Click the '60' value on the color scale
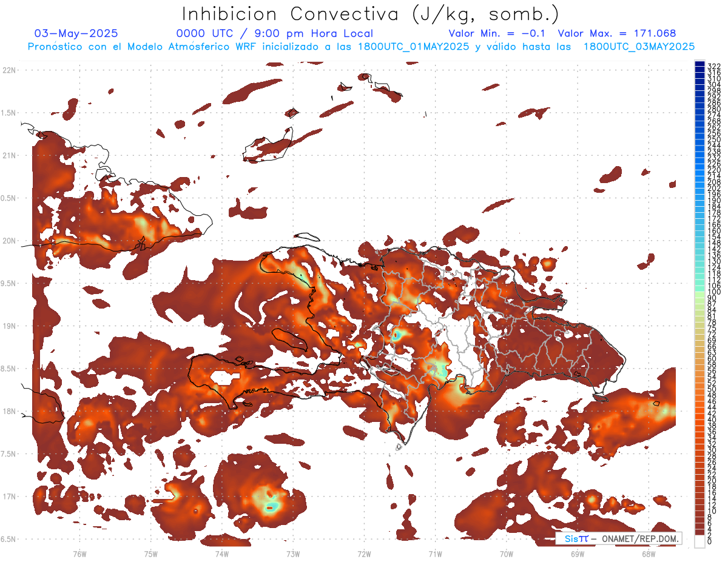The image size is (728, 562). [712, 358]
